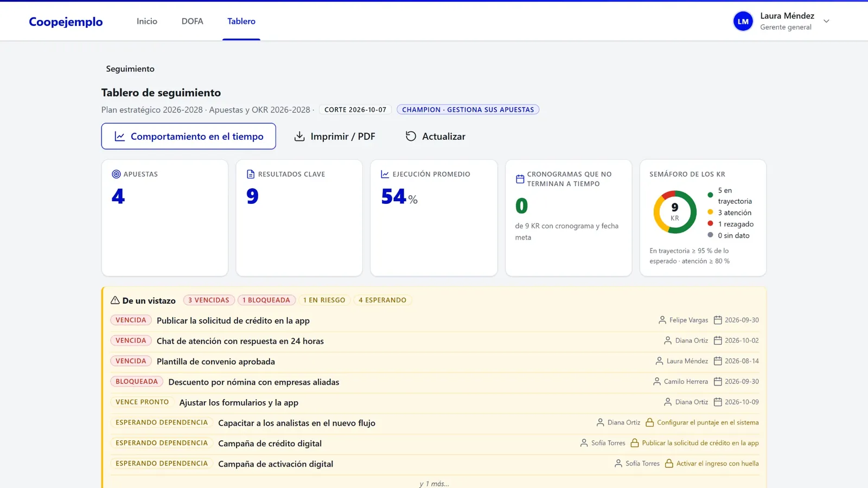This screenshot has height=488, width=868.
Task: Click the warning icon by De un vistazo
Action: (115, 300)
